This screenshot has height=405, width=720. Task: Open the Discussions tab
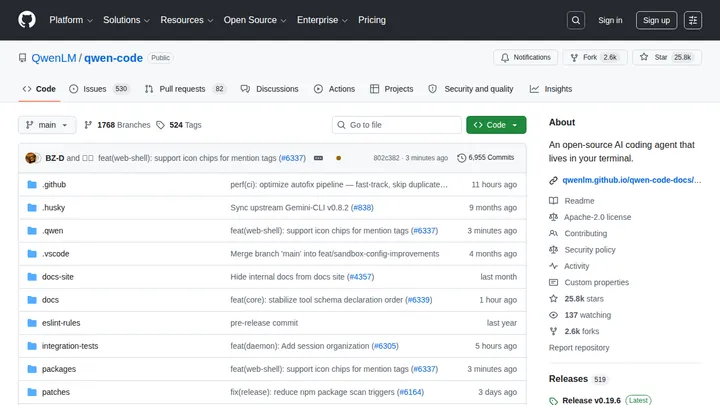(270, 89)
